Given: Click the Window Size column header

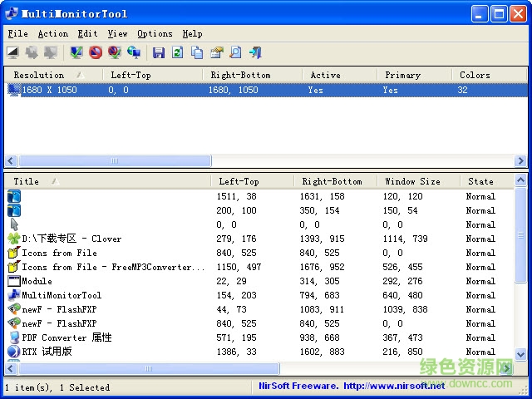Looking at the screenshot, I should coord(412,181).
